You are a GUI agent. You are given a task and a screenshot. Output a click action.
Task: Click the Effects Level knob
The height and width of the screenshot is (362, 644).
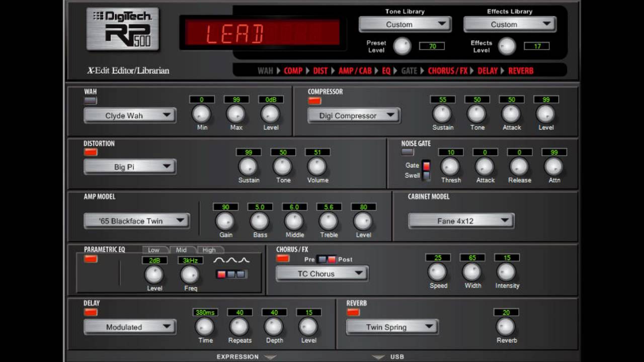[507, 46]
